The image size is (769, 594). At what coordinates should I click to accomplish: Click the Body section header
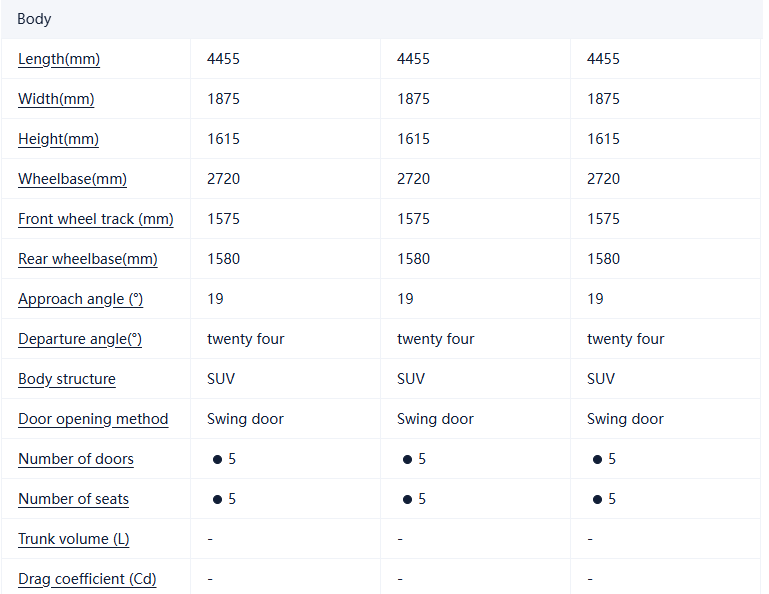[x=34, y=19]
